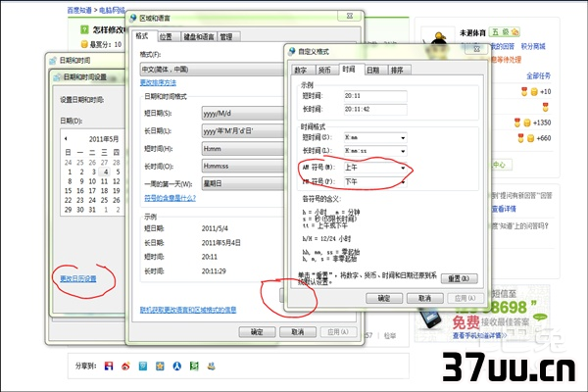Click the coin icon beside +1350
The width and height of the screenshot is (588, 392).
pos(527,122)
